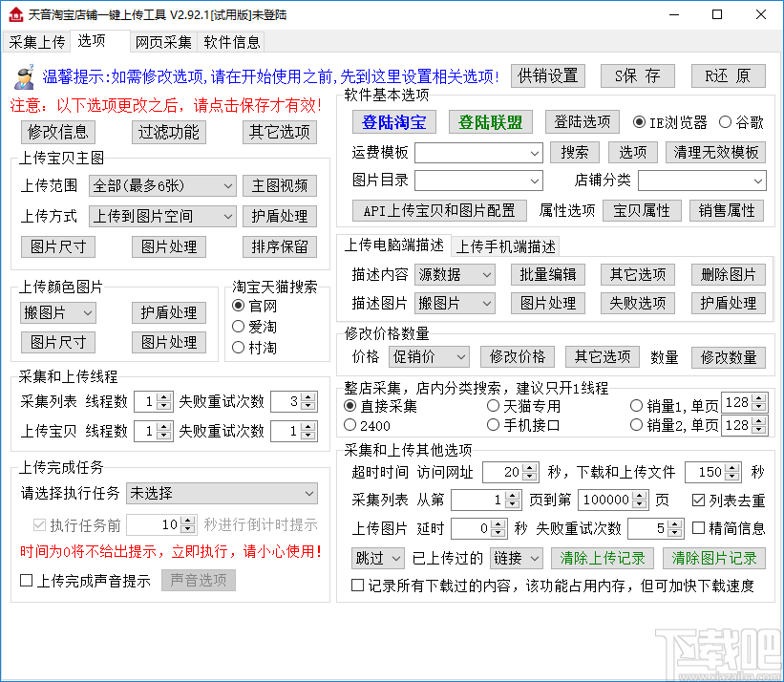Click the S保存 save button
The image size is (784, 682).
(x=637, y=75)
